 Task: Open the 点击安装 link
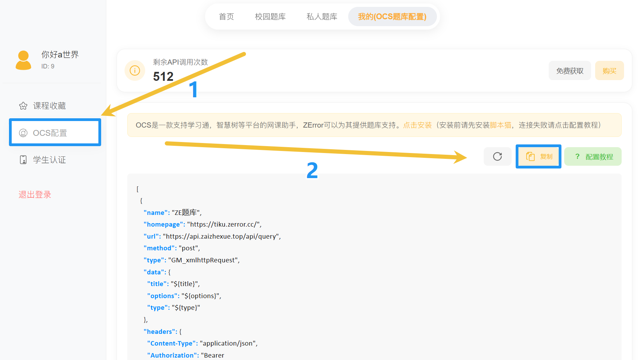(417, 125)
